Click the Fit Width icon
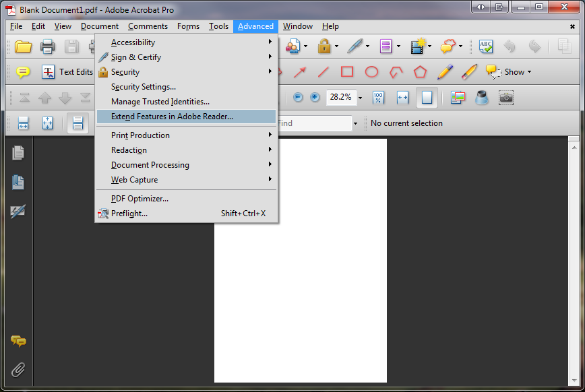Image resolution: width=585 pixels, height=392 pixels. (402, 98)
